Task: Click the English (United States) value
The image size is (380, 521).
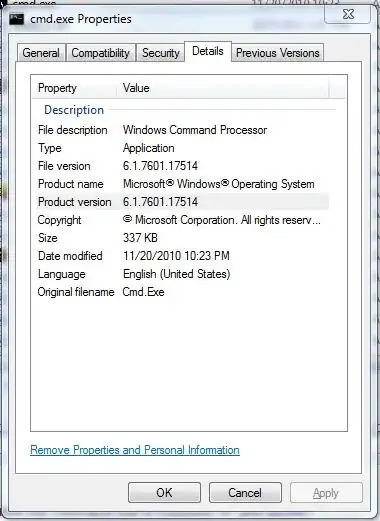Action: point(177,274)
